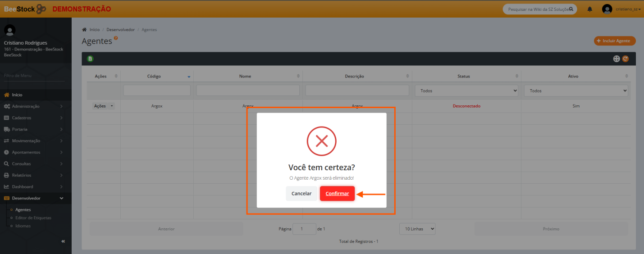Image resolution: width=644 pixels, height=254 pixels.
Task: Expand the Administração menu
Action: point(32,106)
